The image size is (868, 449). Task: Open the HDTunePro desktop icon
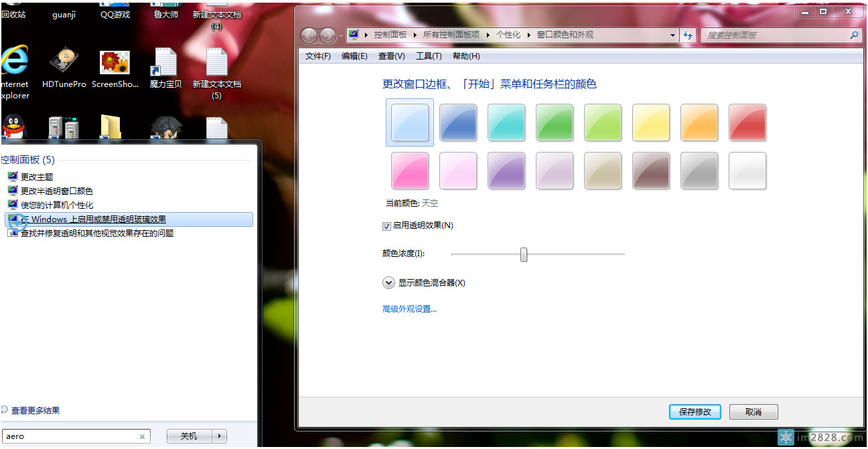tap(64, 64)
